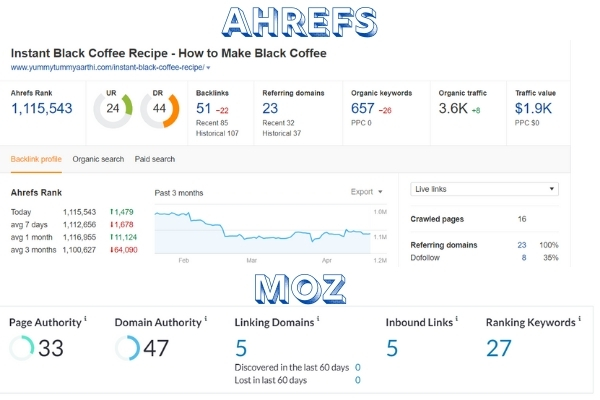The height and width of the screenshot is (400, 600).
Task: Click the Recent 85 backlinks text
Action: [212, 123]
